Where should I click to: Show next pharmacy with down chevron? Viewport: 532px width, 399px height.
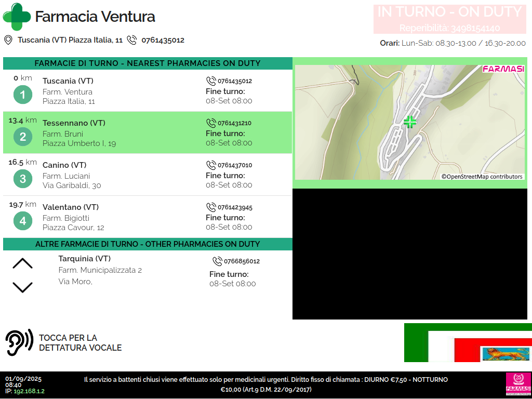point(22,287)
